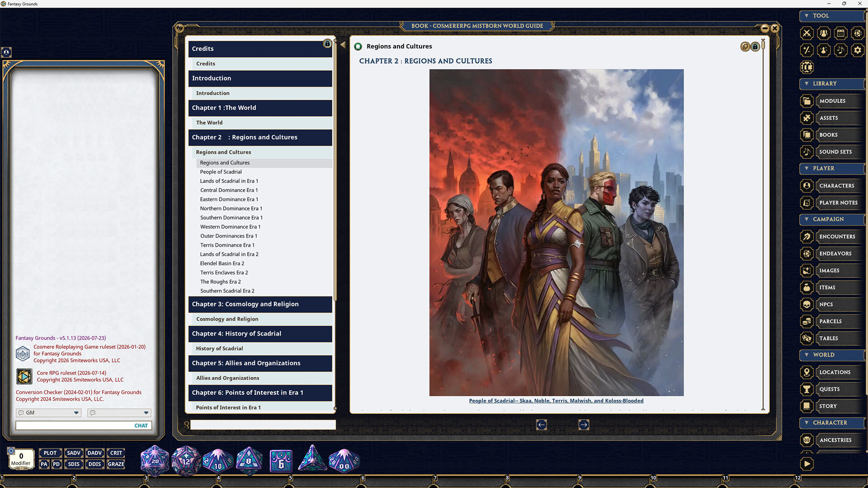Click the Story book icon
The width and height of the screenshot is (868, 488).
807,406
